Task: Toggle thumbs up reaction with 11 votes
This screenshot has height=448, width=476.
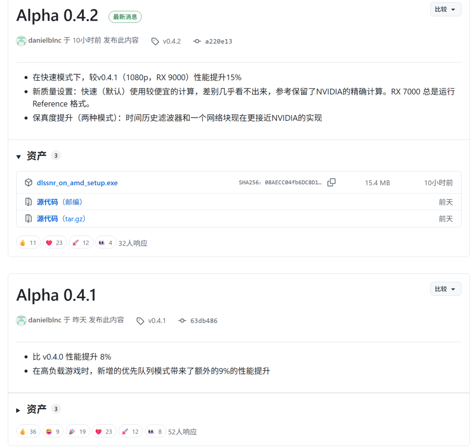Action: point(28,243)
